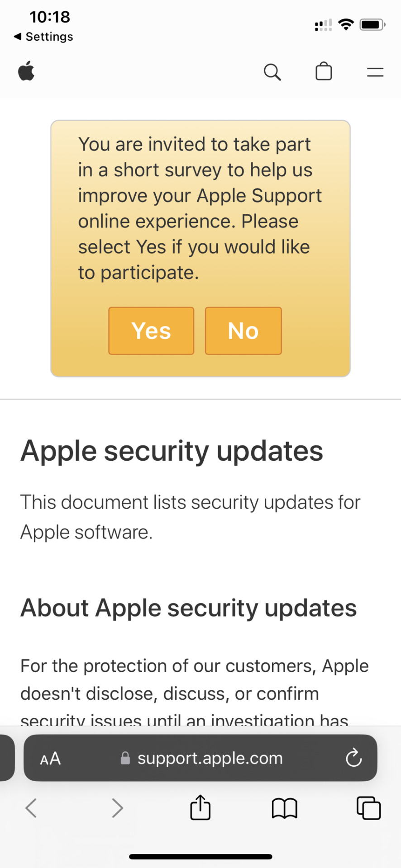
Task: Tap the About Apple security updates heading
Action: pos(189,608)
